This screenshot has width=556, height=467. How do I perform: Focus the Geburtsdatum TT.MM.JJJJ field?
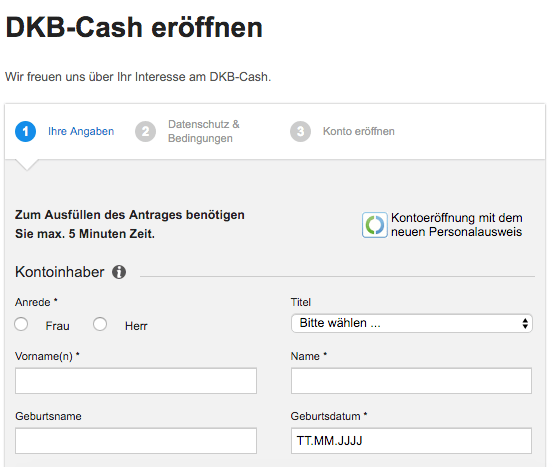(x=411, y=441)
